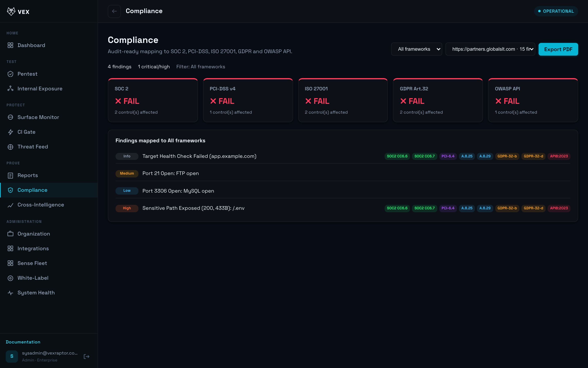Viewport: 588px width, 368px height.
Task: Navigate to Surface Monitor
Action: pos(49,117)
